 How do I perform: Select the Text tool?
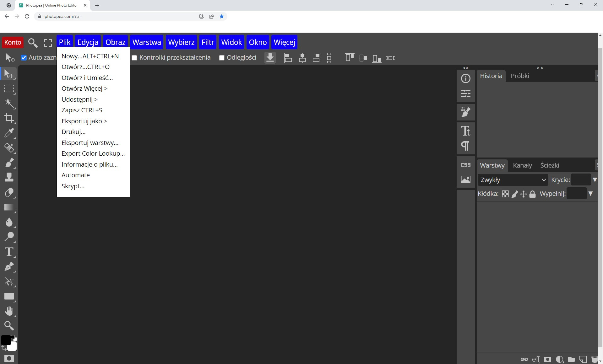(x=9, y=252)
